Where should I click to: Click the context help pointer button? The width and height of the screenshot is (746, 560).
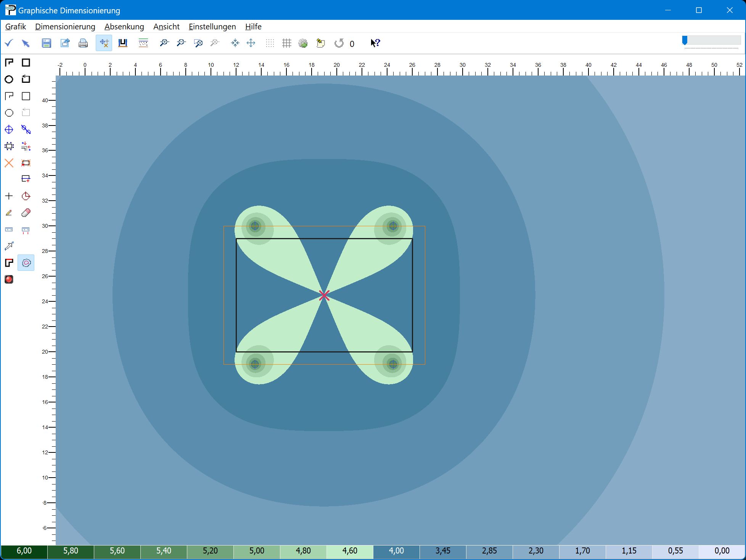pyautogui.click(x=375, y=43)
